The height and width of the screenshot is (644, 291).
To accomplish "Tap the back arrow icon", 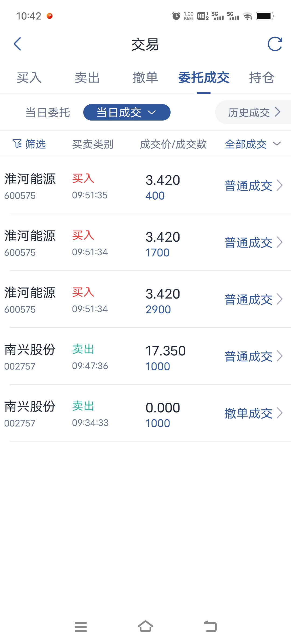I will (x=18, y=44).
